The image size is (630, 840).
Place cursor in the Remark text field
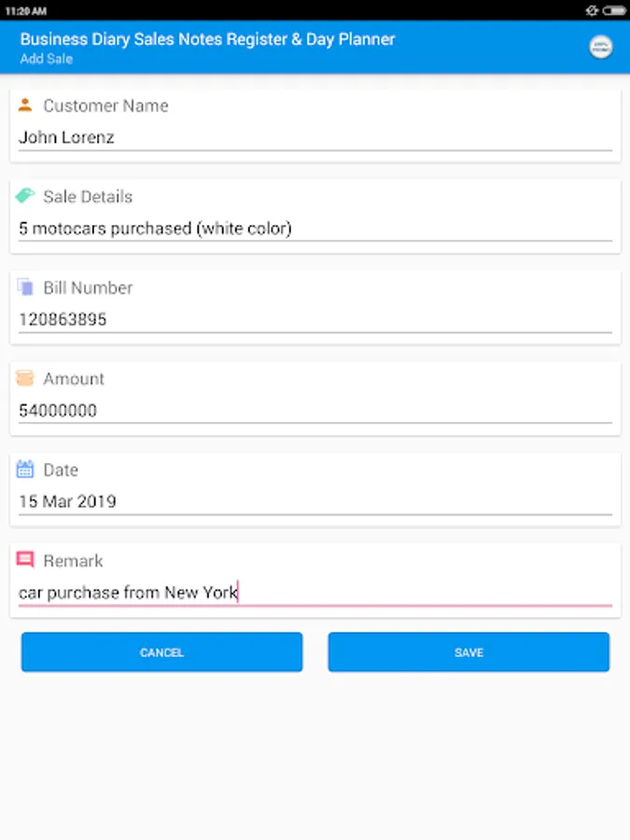pyautogui.click(x=315, y=593)
